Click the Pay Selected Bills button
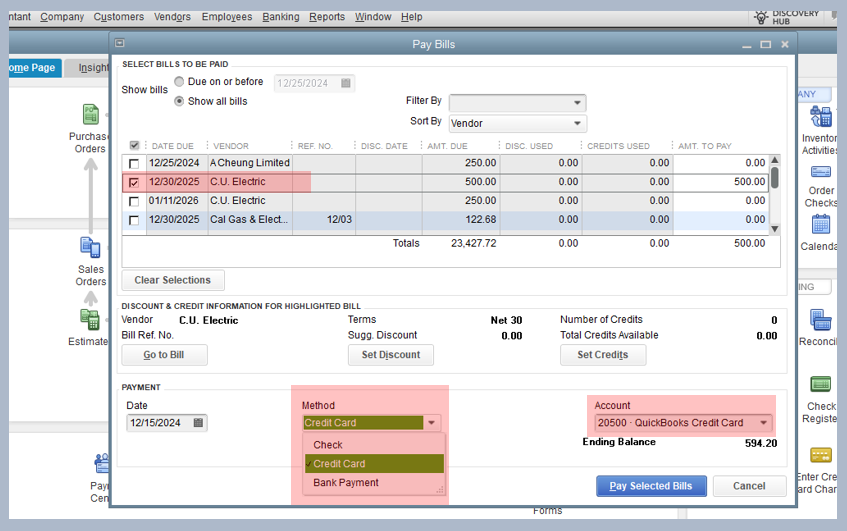The height and width of the screenshot is (531, 847). pyautogui.click(x=651, y=486)
